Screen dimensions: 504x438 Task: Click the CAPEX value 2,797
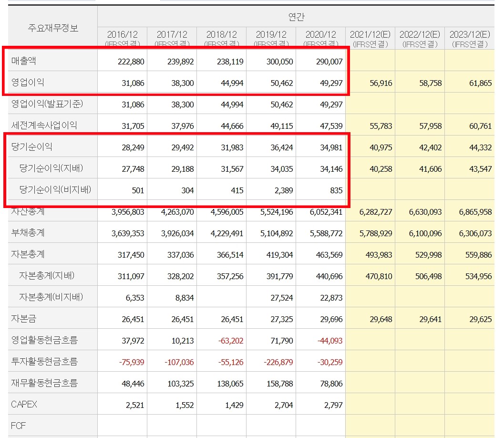point(333,405)
